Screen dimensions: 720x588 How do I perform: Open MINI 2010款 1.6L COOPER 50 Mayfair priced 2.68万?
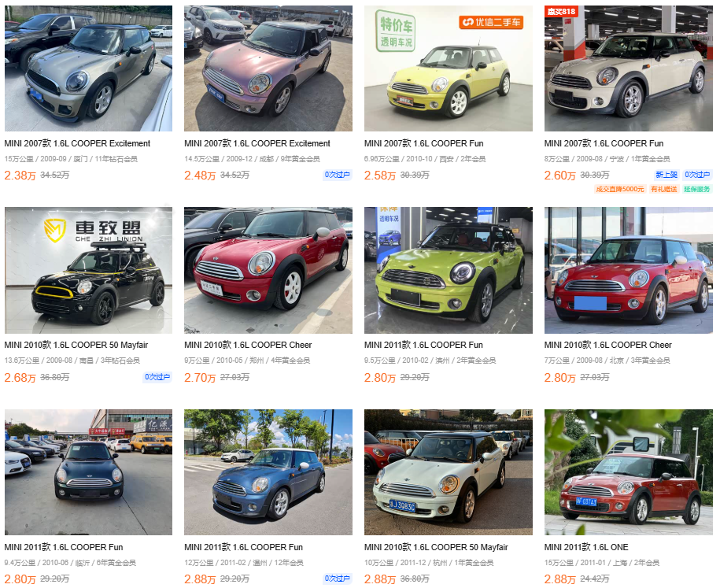[x=76, y=345]
